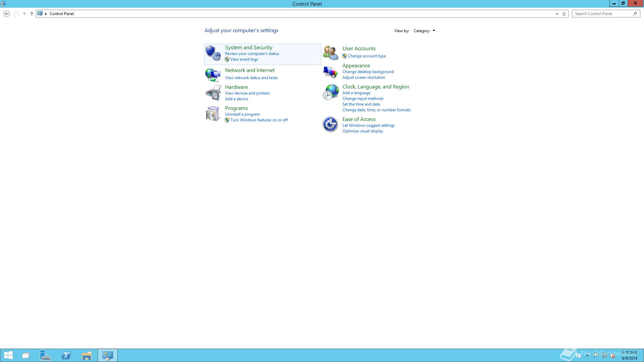This screenshot has height=362, width=644.
Task: Click Add a device link
Action: (236, 99)
